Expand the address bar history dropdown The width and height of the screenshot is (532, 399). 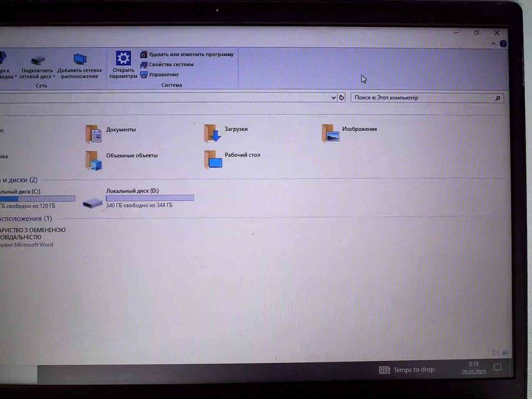(x=333, y=98)
